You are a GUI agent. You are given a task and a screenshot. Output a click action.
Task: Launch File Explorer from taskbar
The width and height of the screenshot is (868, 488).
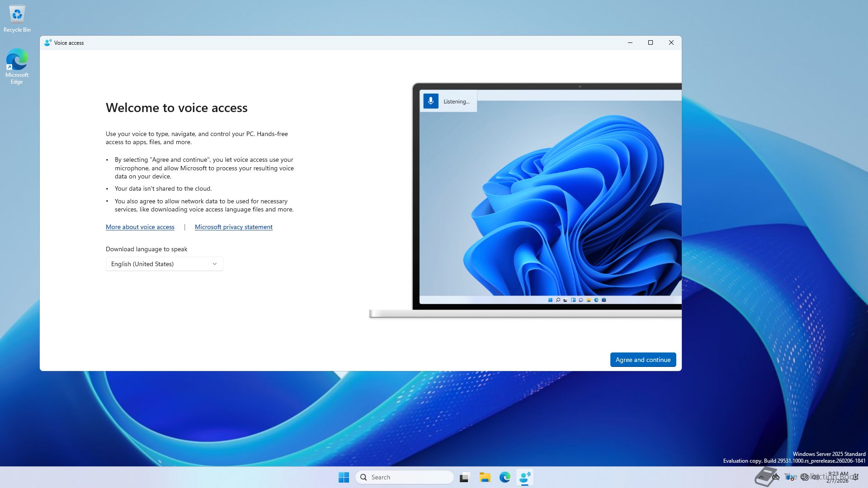point(485,477)
